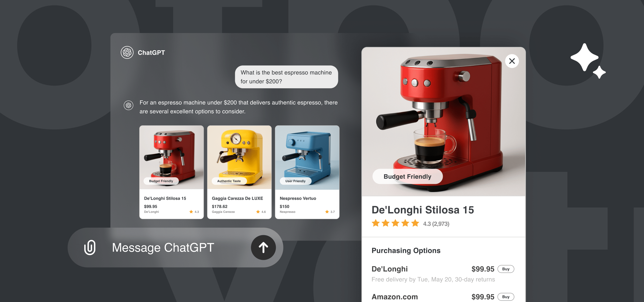Click the star rating on Nespresso Vertuo card
Image resolution: width=644 pixels, height=302 pixels.
pyautogui.click(x=330, y=212)
